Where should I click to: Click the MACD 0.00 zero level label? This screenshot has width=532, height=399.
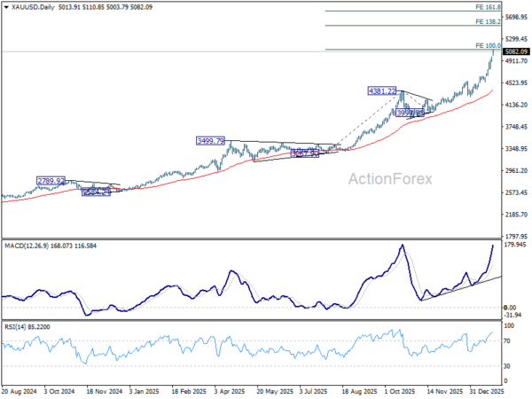click(510, 308)
